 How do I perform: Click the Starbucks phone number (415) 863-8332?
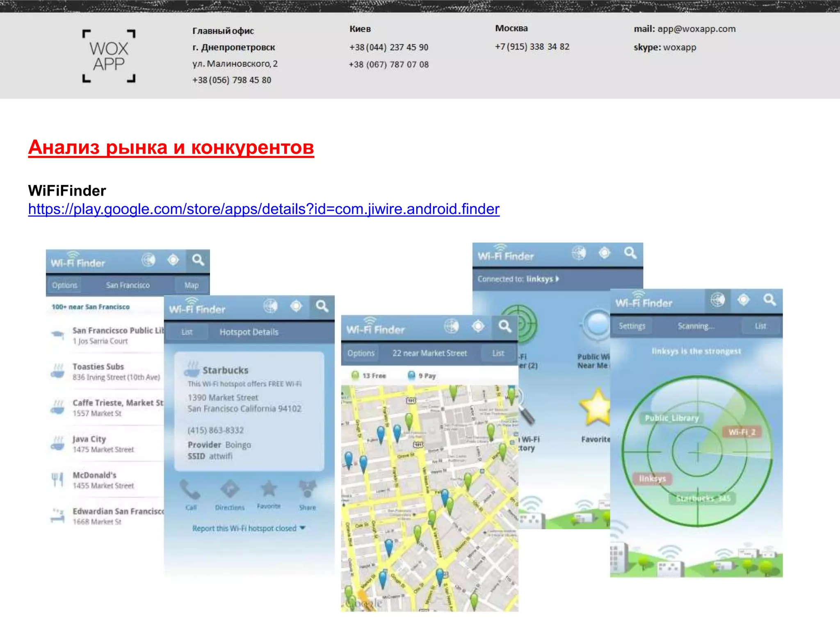(216, 430)
